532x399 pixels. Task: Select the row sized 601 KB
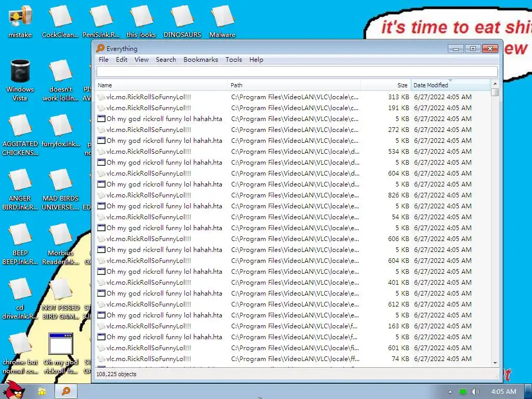click(x=293, y=348)
